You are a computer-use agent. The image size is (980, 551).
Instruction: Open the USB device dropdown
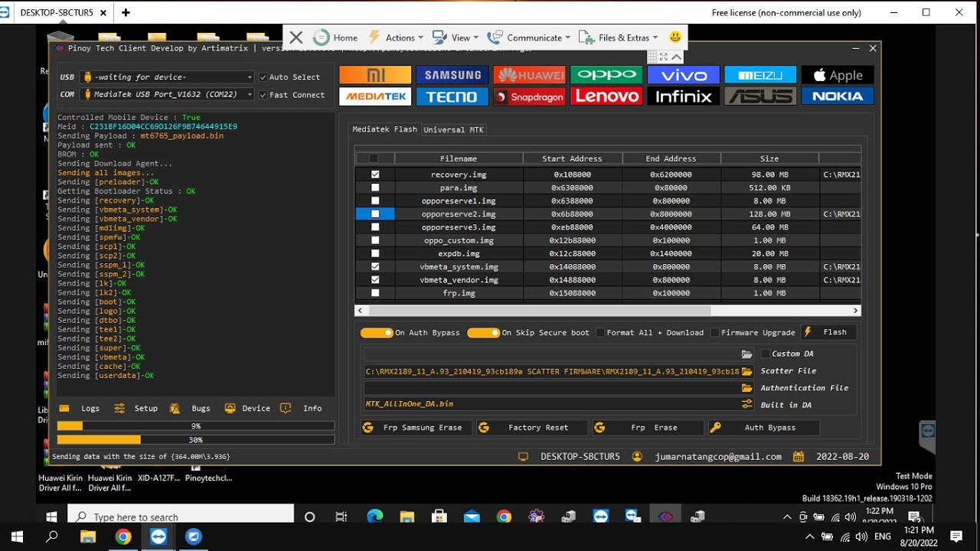[250, 77]
